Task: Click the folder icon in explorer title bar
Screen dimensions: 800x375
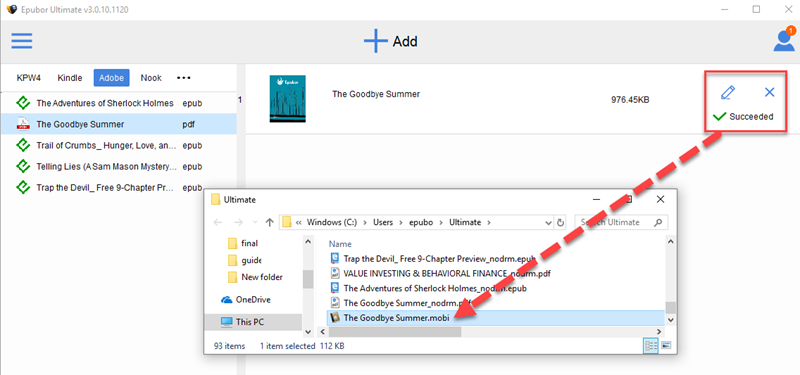Action: click(x=215, y=199)
